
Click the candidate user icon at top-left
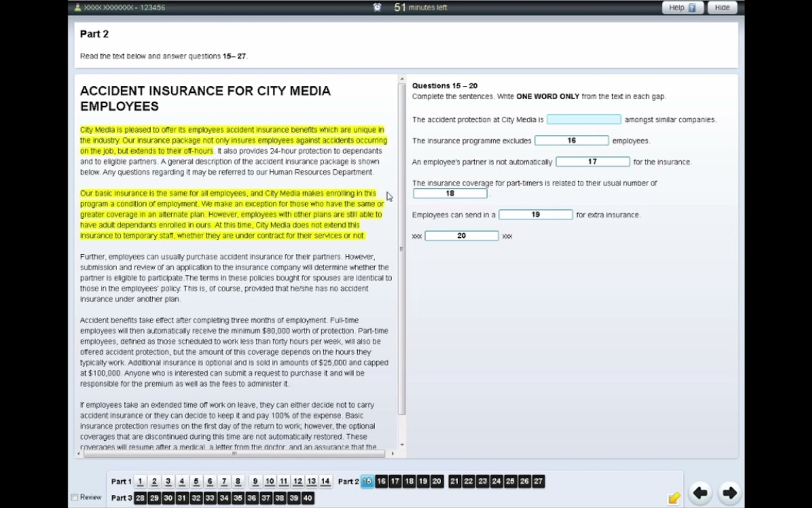click(x=78, y=7)
